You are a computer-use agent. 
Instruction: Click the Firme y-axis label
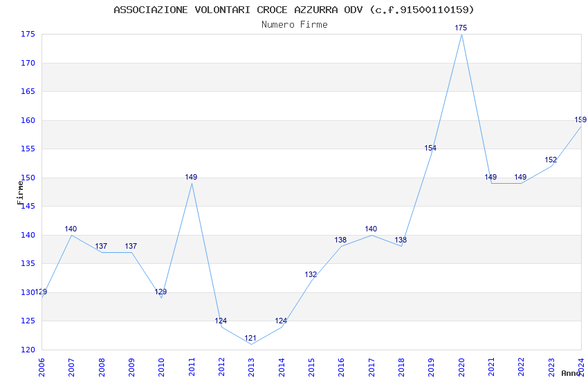pyautogui.click(x=20, y=193)
